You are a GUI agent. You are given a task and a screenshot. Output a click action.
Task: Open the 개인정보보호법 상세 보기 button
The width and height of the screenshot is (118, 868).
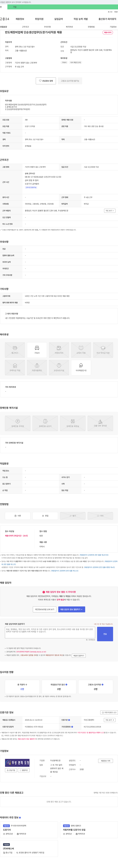pyautogui.click(x=45, y=609)
